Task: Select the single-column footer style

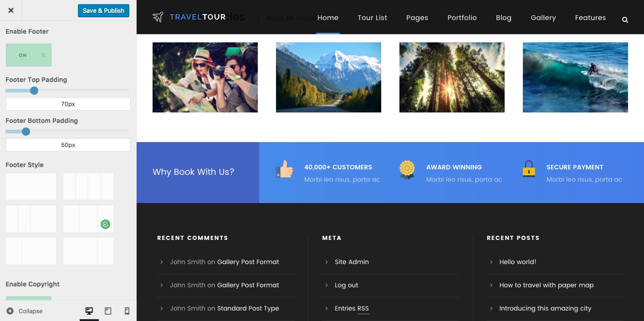Action: pos(31,186)
